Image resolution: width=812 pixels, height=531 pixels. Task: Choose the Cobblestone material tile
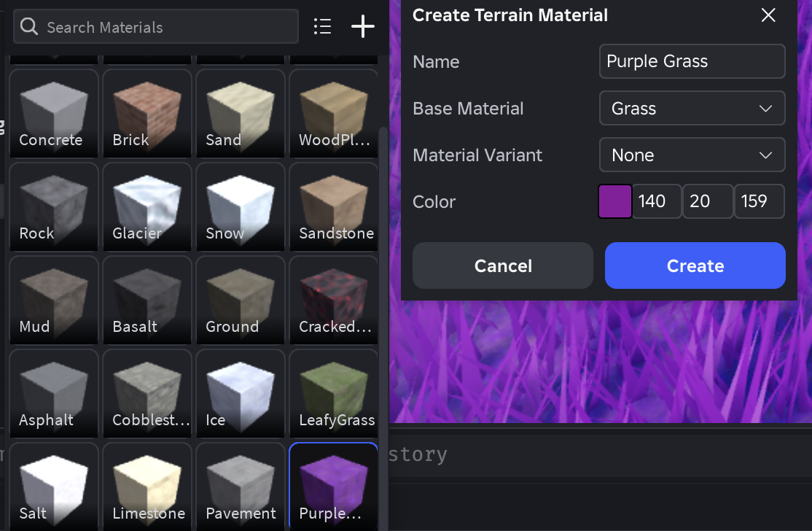147,393
